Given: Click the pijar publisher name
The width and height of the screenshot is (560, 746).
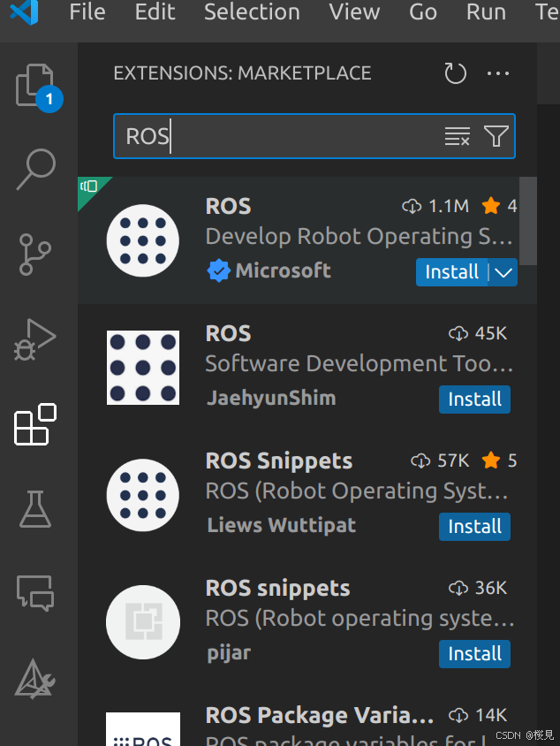Looking at the screenshot, I should tap(229, 653).
